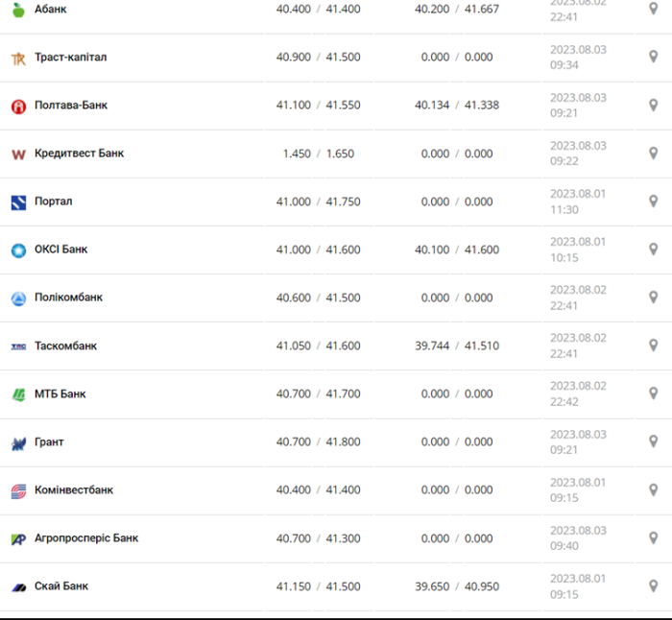The height and width of the screenshot is (620, 672).
Task: Go to Таскомбанк details
Action: pyautogui.click(x=65, y=346)
